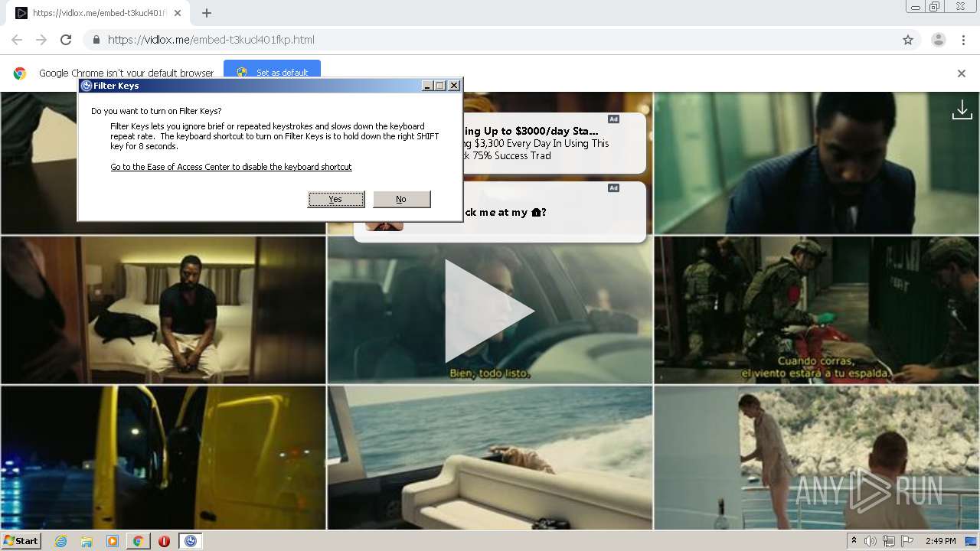Select thumbnail with soldiers and subtitle

(x=816, y=310)
